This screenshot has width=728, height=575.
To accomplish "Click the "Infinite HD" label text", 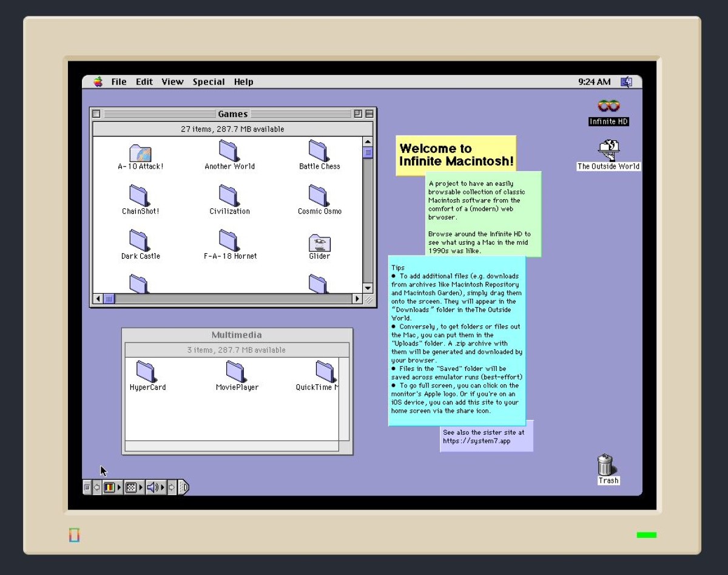I will click(608, 121).
